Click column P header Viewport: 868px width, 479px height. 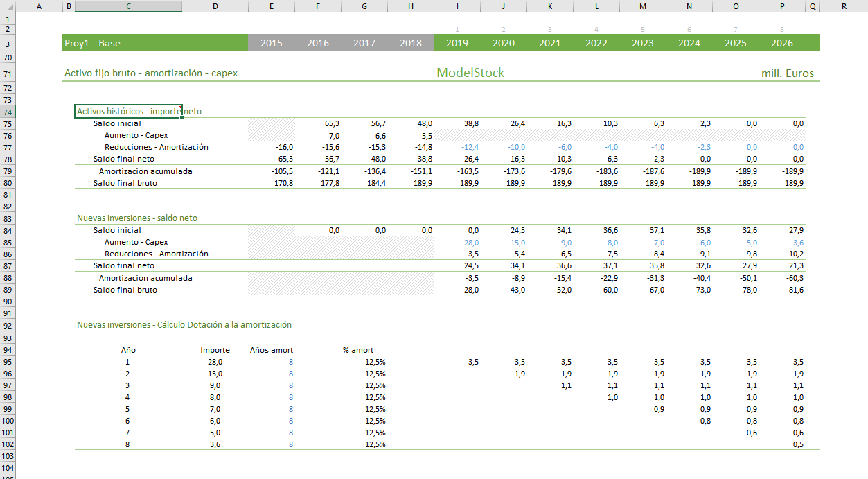[781, 6]
